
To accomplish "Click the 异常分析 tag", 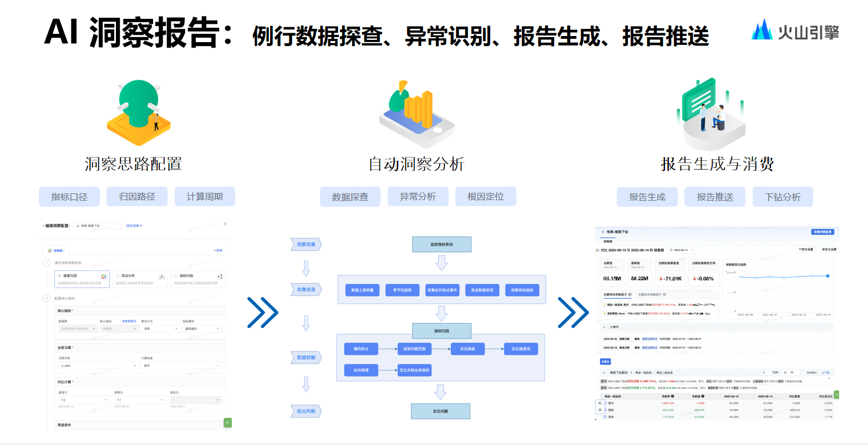I will (x=418, y=197).
